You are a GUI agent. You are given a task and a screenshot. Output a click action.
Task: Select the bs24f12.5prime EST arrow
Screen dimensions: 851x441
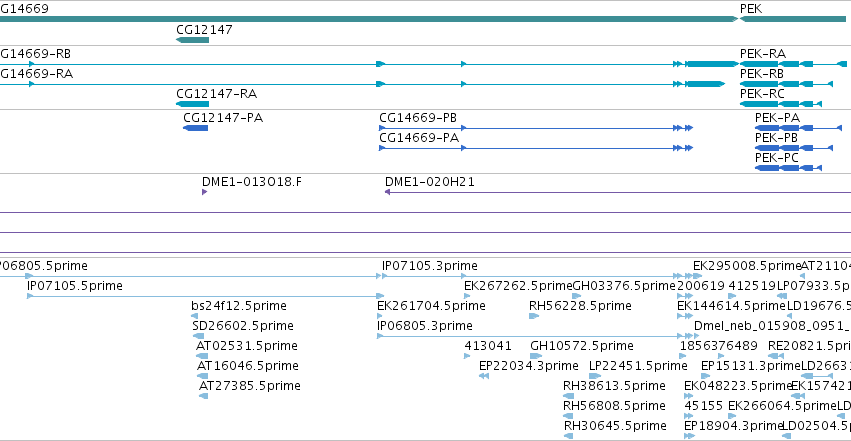pos(194,316)
